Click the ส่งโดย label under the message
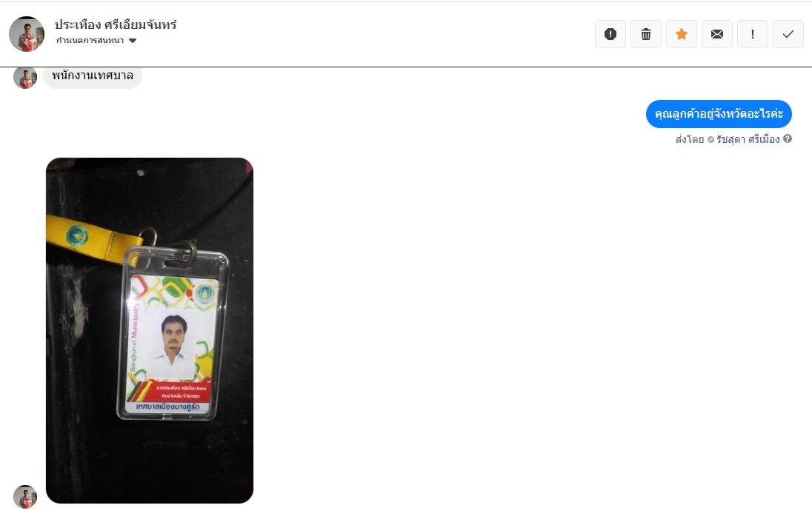 coord(689,139)
